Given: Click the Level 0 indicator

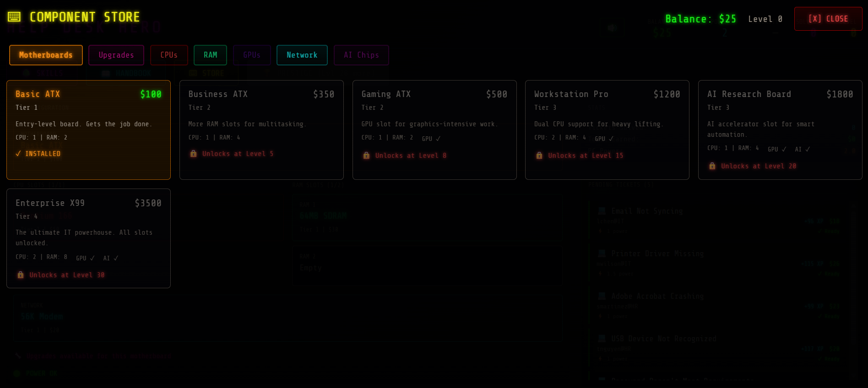Looking at the screenshot, I should [x=765, y=19].
